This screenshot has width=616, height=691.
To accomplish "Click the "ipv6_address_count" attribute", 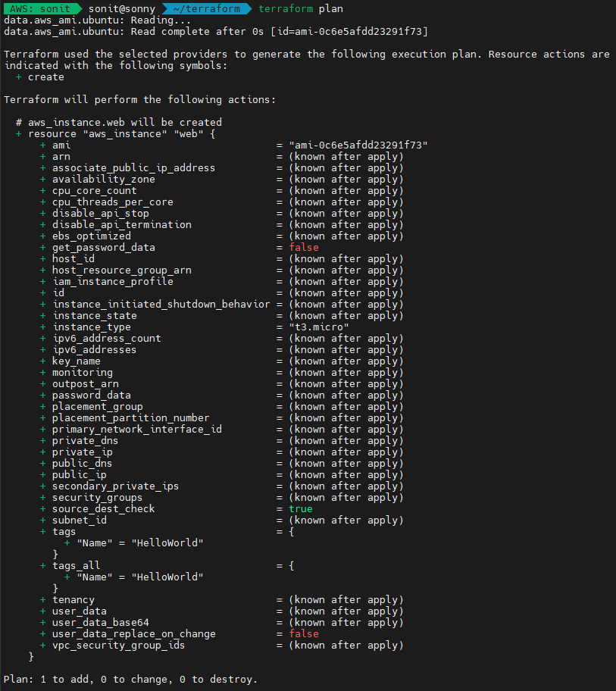I will (107, 339).
